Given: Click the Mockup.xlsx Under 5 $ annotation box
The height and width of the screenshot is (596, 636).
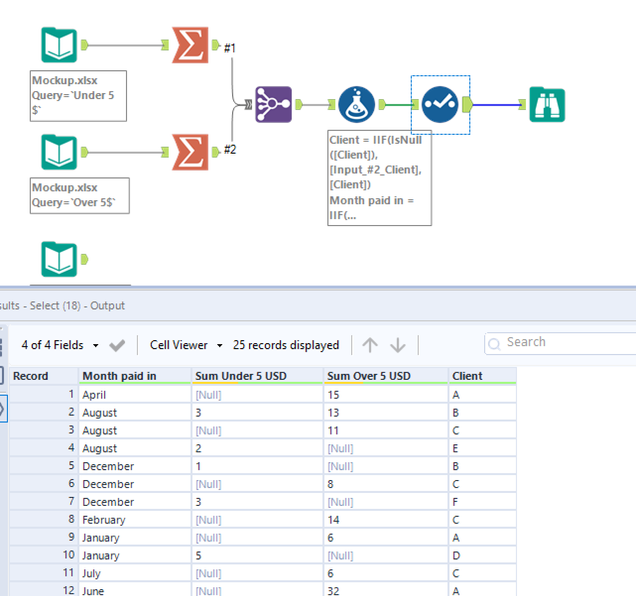Looking at the screenshot, I should click(78, 96).
